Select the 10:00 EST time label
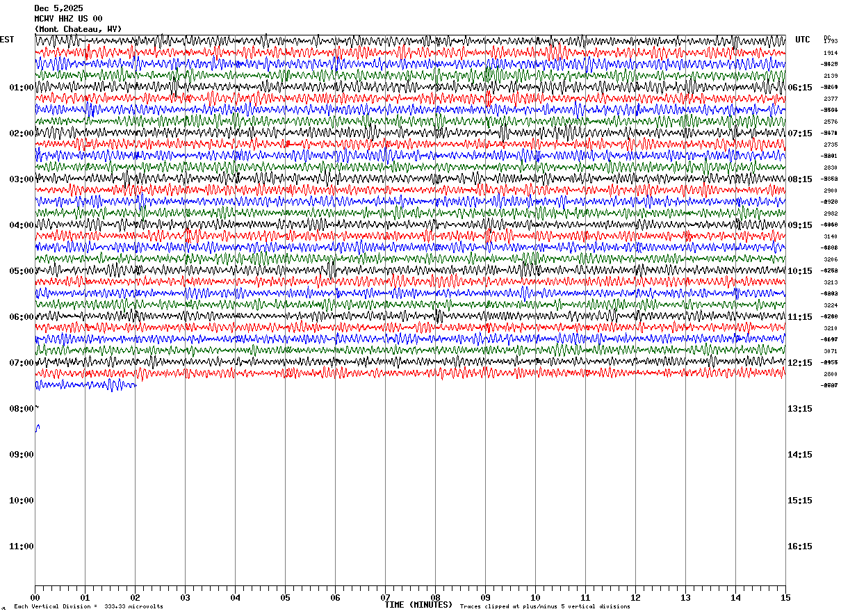 point(22,501)
